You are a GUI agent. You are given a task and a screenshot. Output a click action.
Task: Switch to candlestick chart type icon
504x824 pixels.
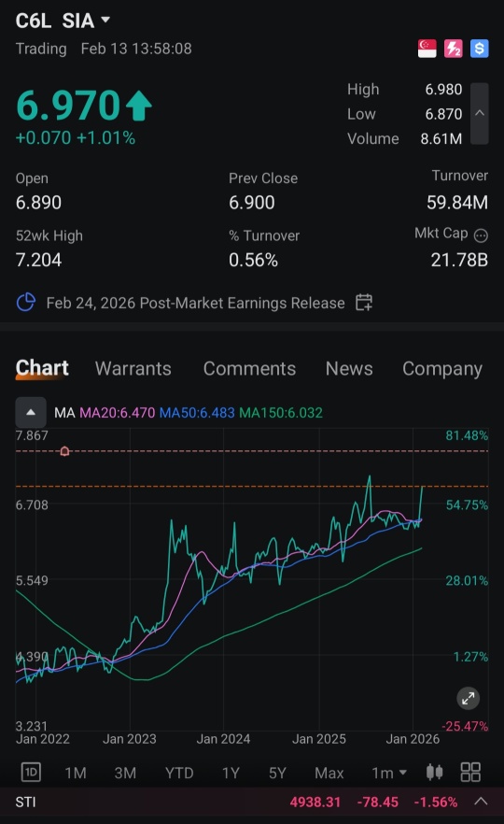coord(434,772)
